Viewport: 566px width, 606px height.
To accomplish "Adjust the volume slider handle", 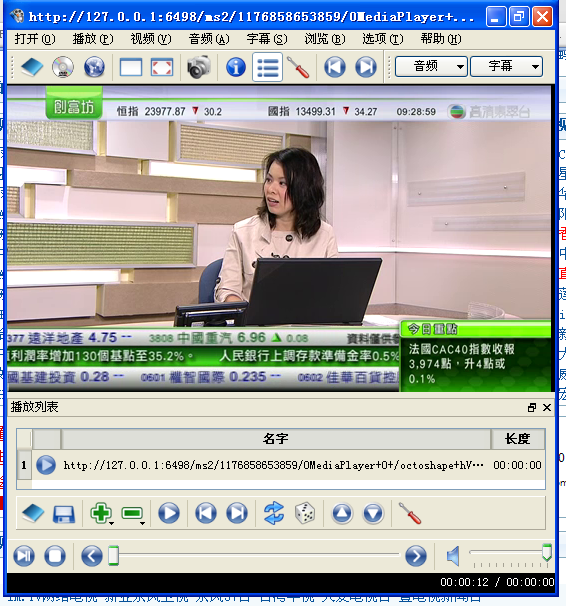I will pyautogui.click(x=547, y=552).
